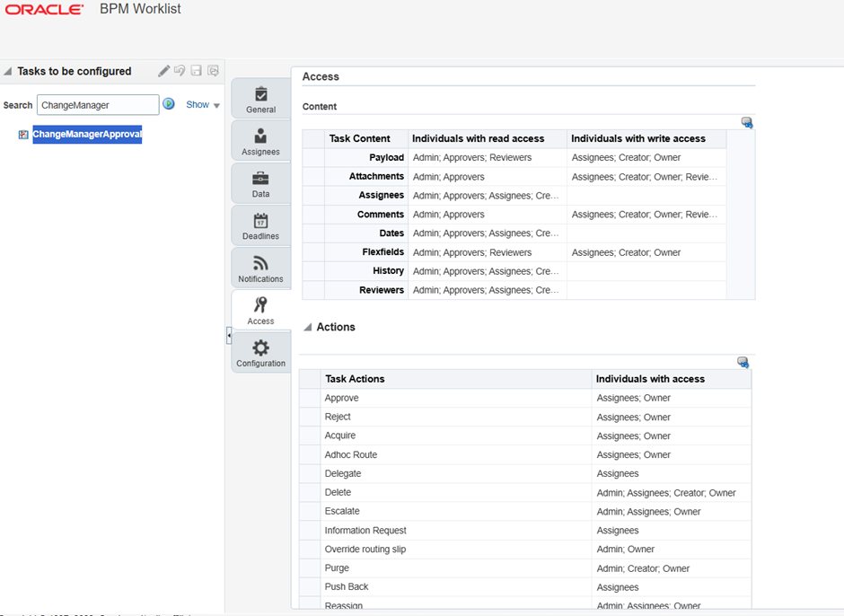The image size is (844, 616).
Task: Click the Task Actions column header
Action: [x=456, y=379]
